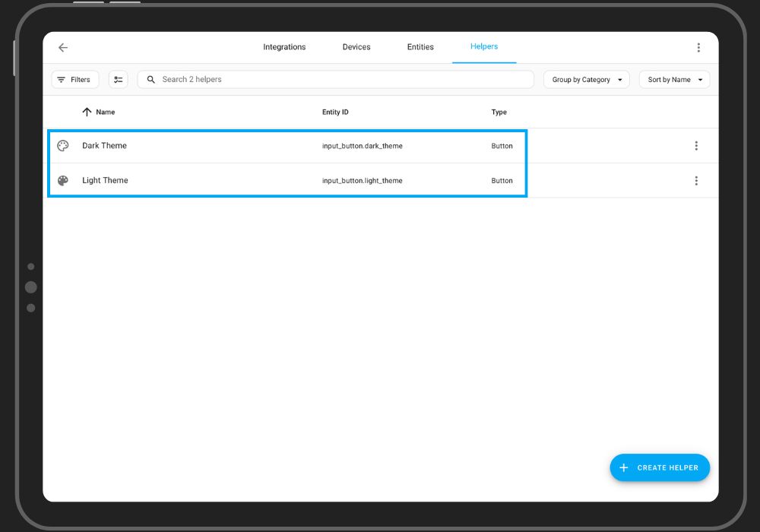This screenshot has height=532, width=760.
Task: Switch to the Devices tab
Action: coord(356,47)
